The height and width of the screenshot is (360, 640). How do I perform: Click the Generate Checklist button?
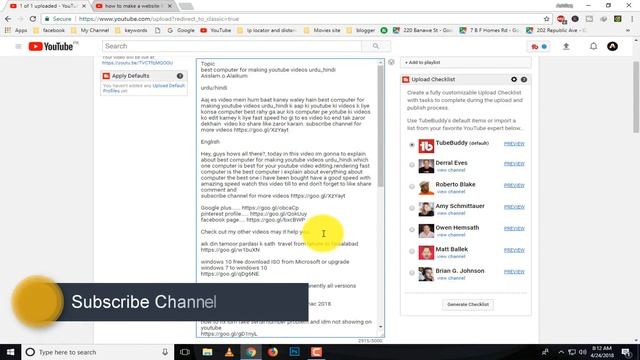pyautogui.click(x=468, y=304)
